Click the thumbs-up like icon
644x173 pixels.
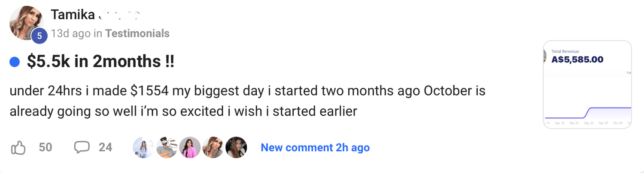point(18,148)
